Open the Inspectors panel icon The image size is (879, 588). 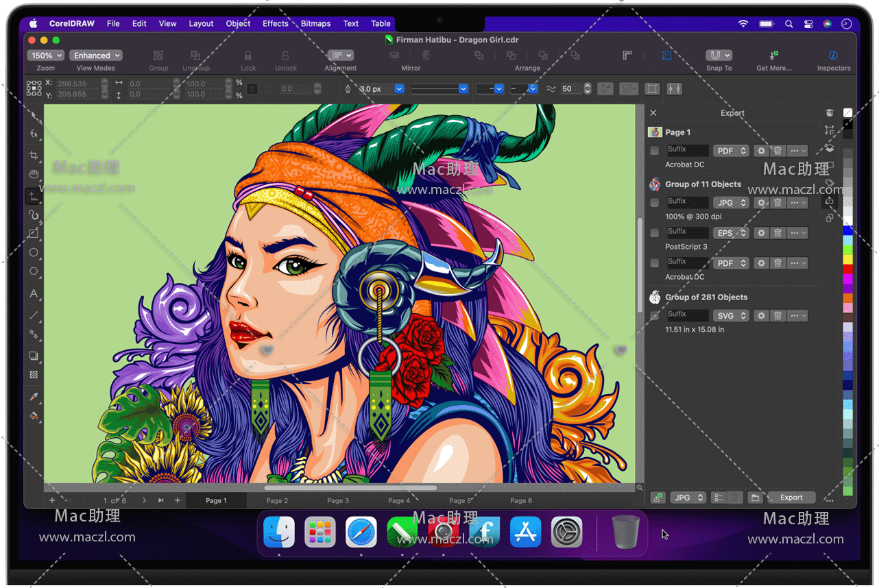pos(833,56)
